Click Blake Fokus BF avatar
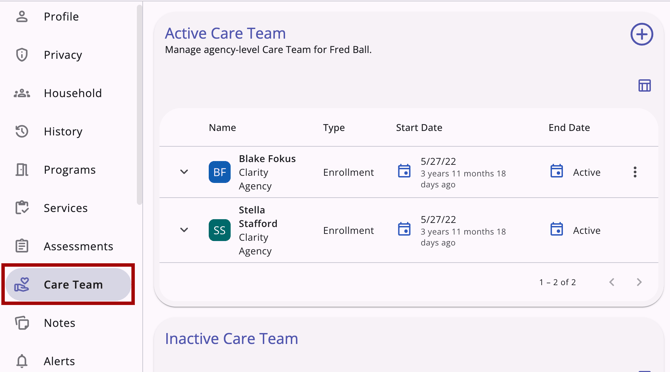Image resolution: width=670 pixels, height=372 pixels. [220, 172]
